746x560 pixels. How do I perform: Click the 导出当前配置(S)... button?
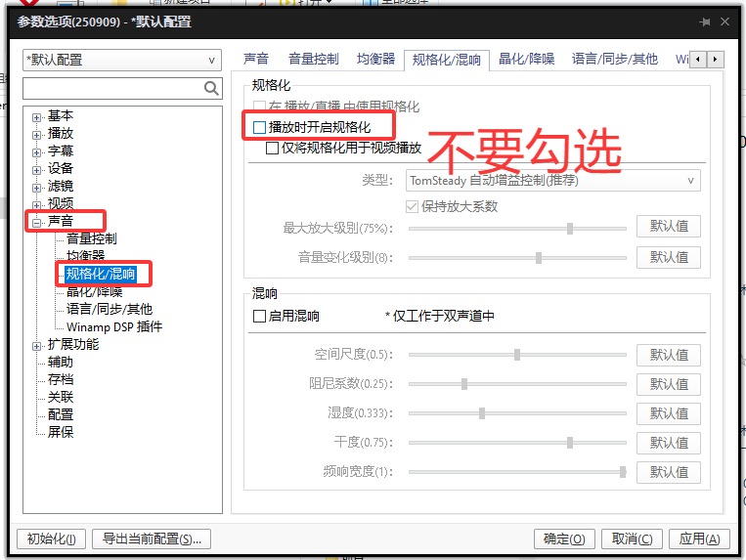152,538
